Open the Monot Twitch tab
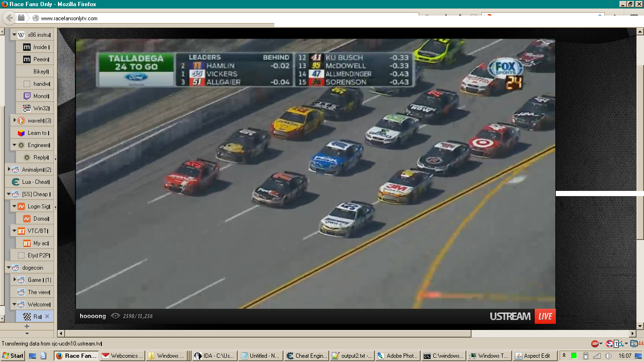This screenshot has height=362, width=644. 35,96
